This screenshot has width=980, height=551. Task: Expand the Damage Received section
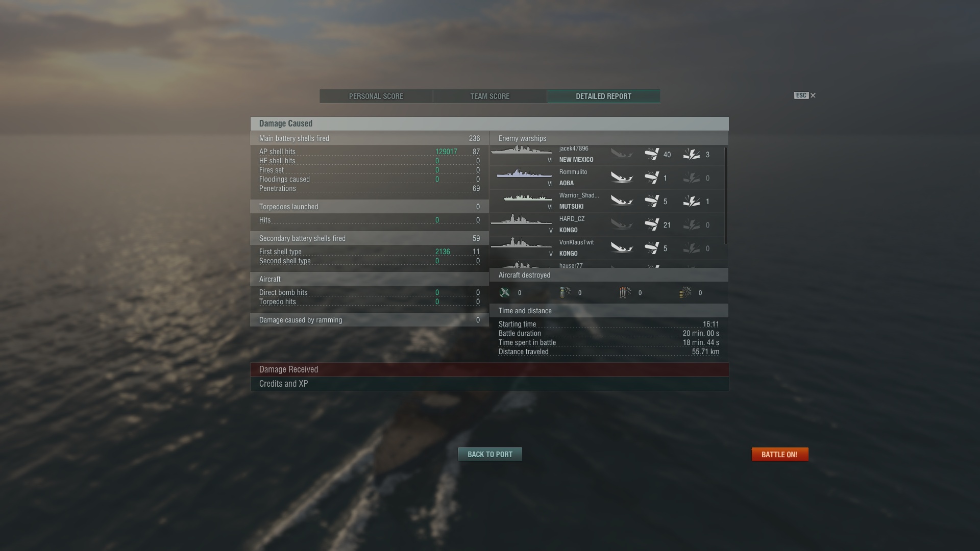pyautogui.click(x=489, y=369)
